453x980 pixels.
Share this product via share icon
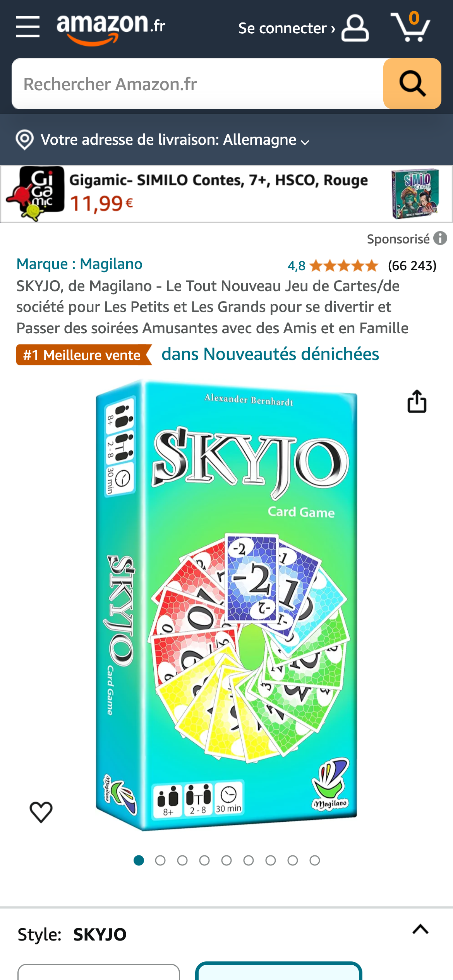pyautogui.click(x=417, y=401)
